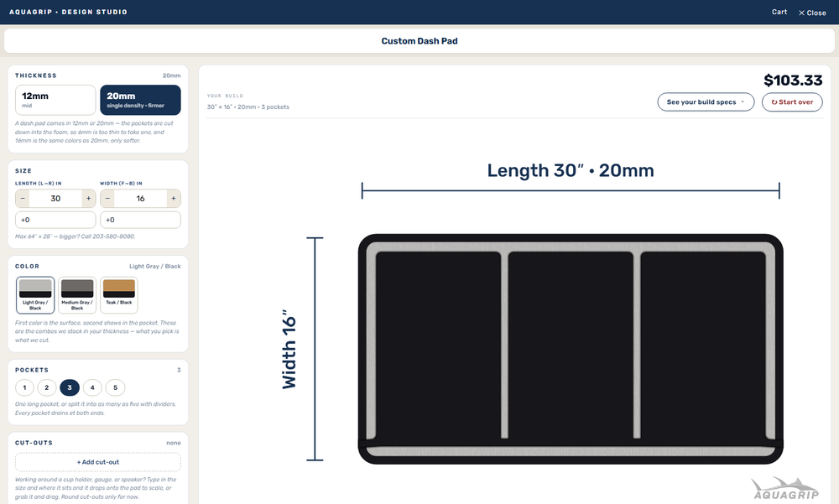Increase length with the plus button

coord(89,199)
